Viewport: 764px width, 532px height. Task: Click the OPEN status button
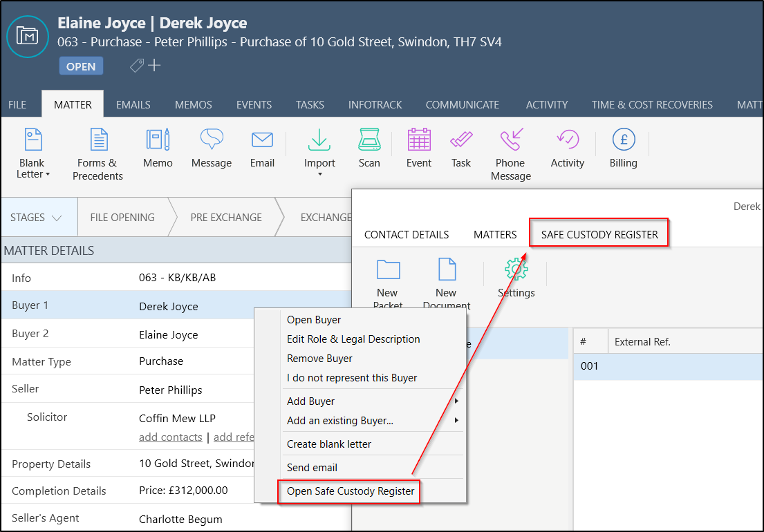tap(81, 66)
